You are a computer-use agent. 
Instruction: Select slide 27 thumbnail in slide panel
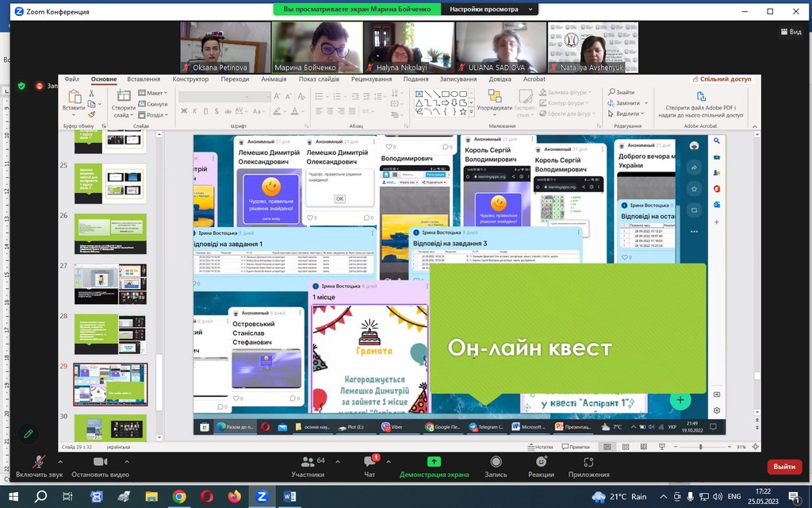(x=110, y=283)
